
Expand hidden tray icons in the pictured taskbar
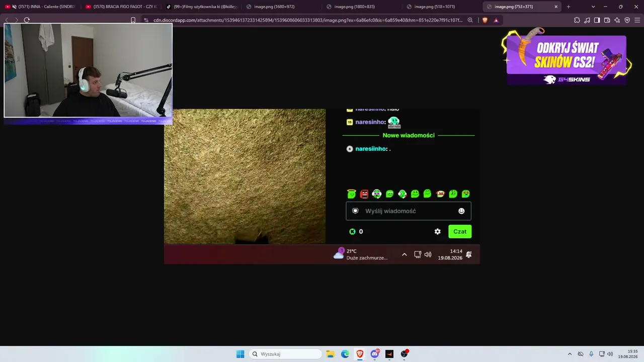(404, 254)
